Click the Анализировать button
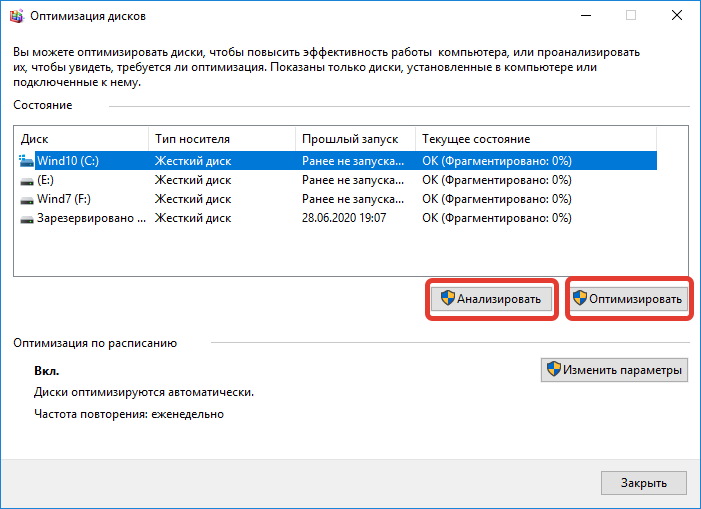 pyautogui.click(x=491, y=299)
